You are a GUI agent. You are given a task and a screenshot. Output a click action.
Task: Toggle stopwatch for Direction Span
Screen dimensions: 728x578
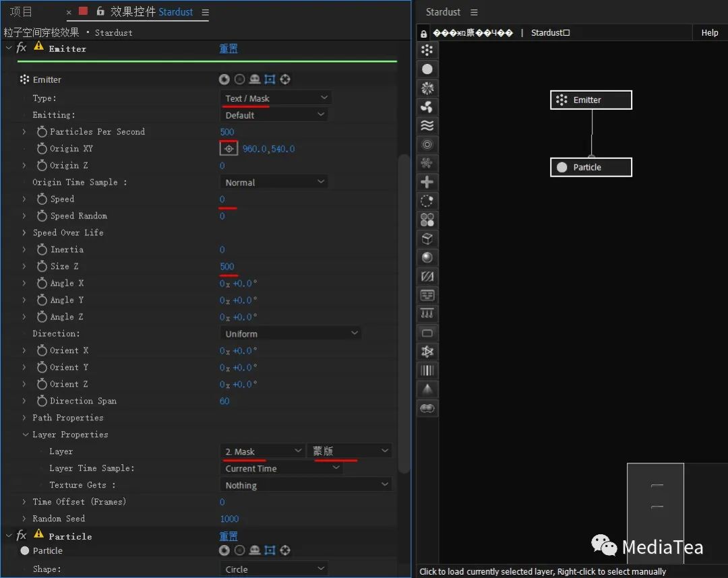pyautogui.click(x=42, y=401)
